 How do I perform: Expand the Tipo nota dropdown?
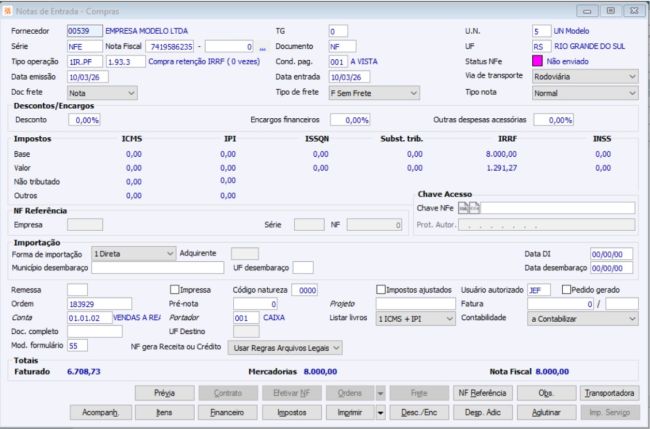585,93
